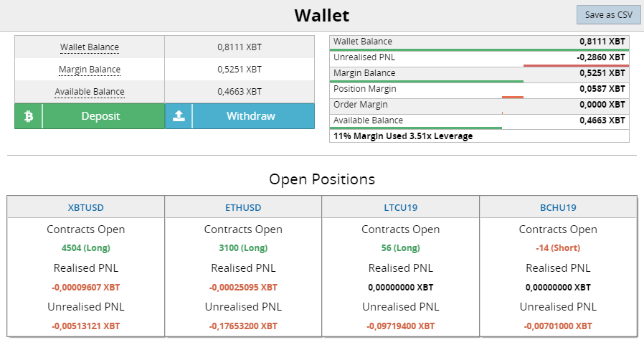644x355 pixels.
Task: Click the underlined Margin Balance label
Action: pos(90,70)
